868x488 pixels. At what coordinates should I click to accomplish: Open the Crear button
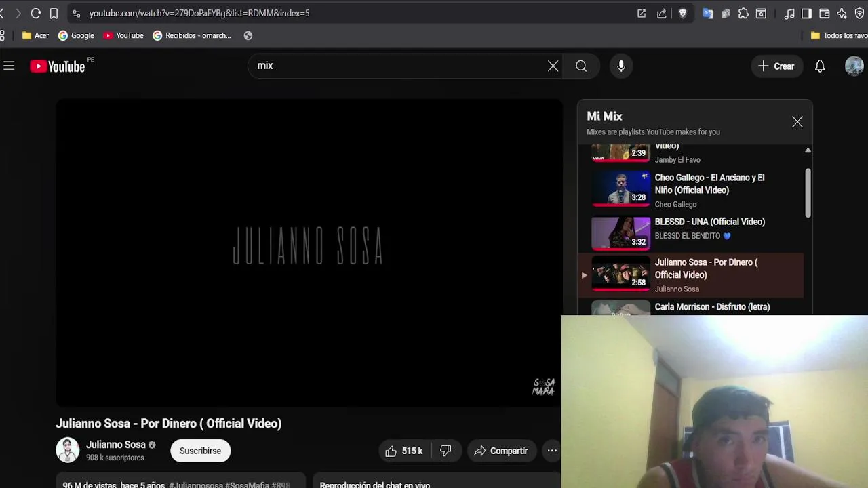pos(776,66)
